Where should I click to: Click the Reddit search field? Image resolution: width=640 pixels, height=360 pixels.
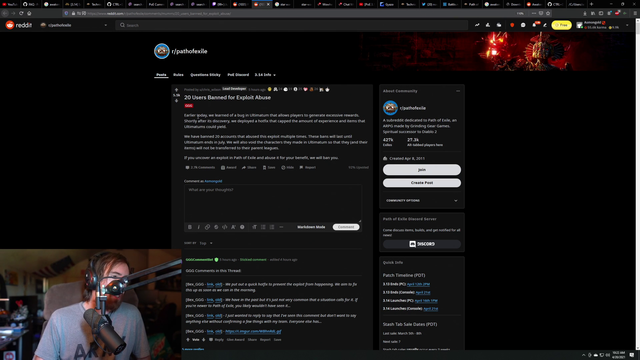click(x=292, y=25)
